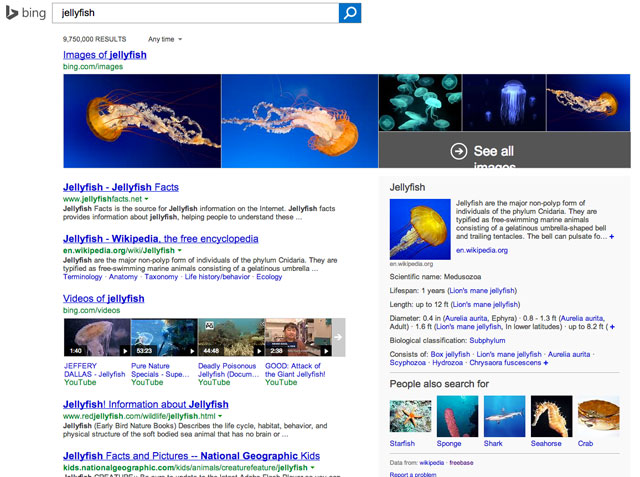Click the Chrysaora fuscescens link

(505, 363)
